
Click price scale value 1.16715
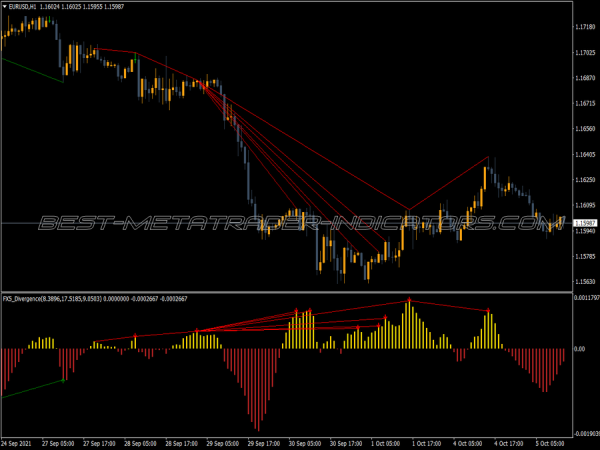[585, 103]
